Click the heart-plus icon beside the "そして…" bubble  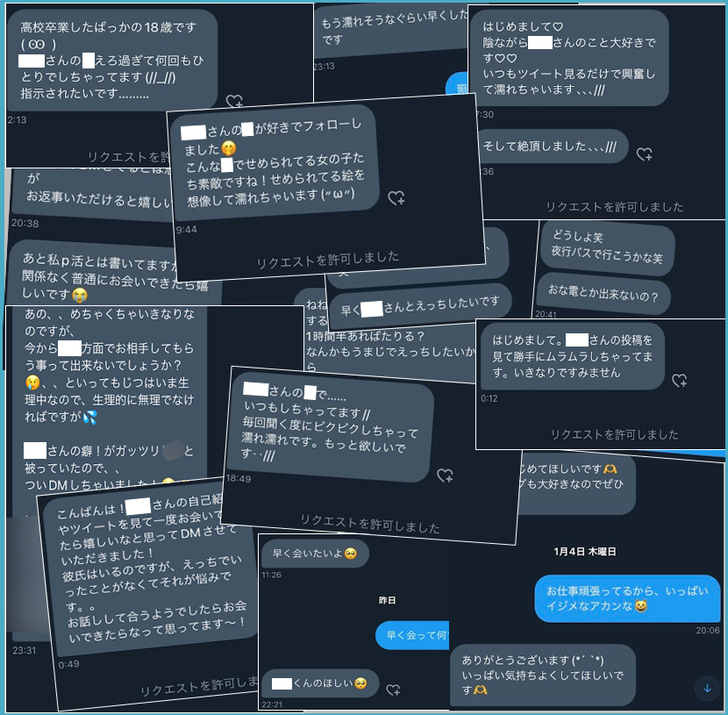[x=645, y=154]
